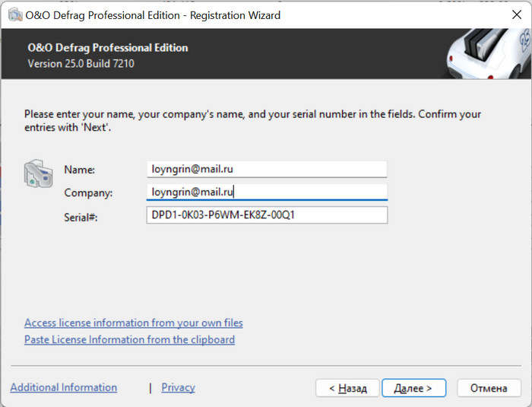Click the 'Serial#:' field label
This screenshot has width=532, height=407.
(81, 217)
